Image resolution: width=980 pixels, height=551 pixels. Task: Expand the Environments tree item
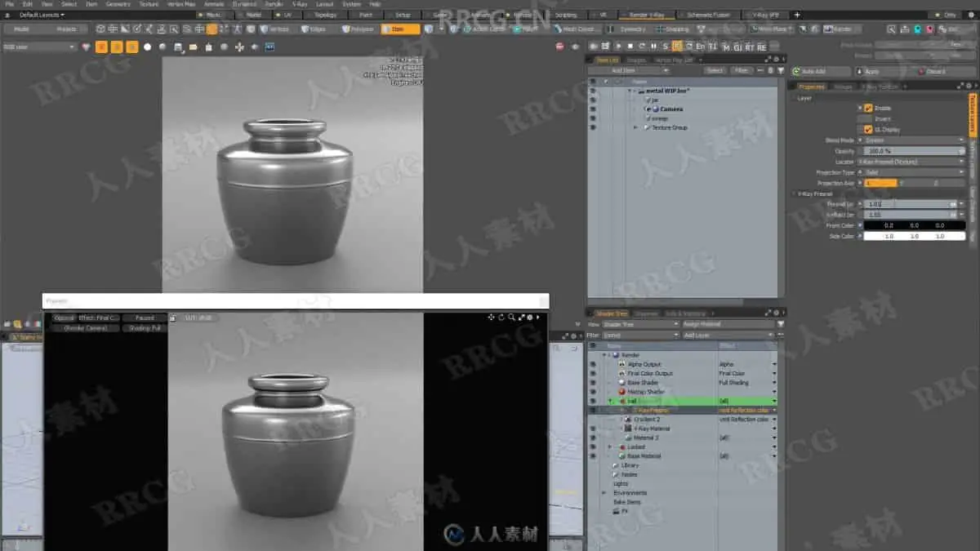pos(605,492)
